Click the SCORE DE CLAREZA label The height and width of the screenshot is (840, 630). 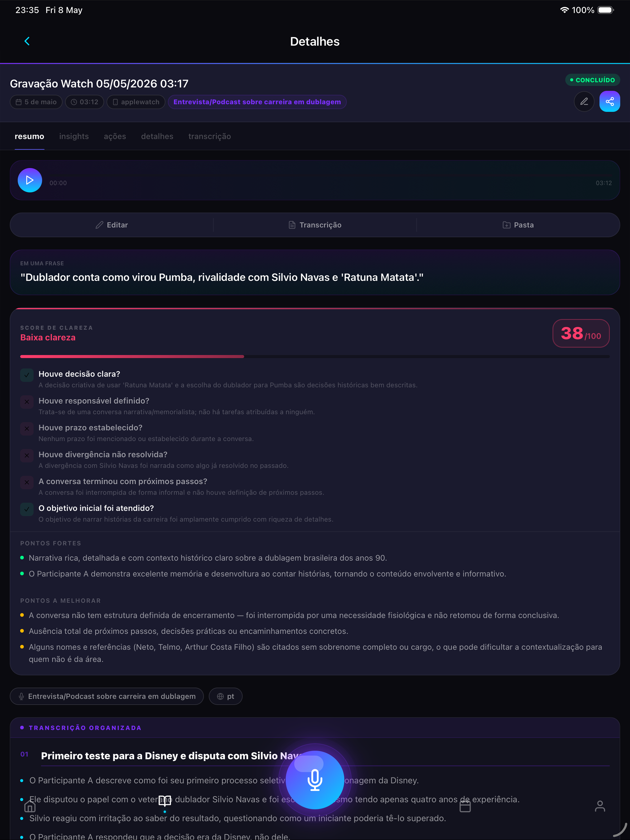point(56,328)
